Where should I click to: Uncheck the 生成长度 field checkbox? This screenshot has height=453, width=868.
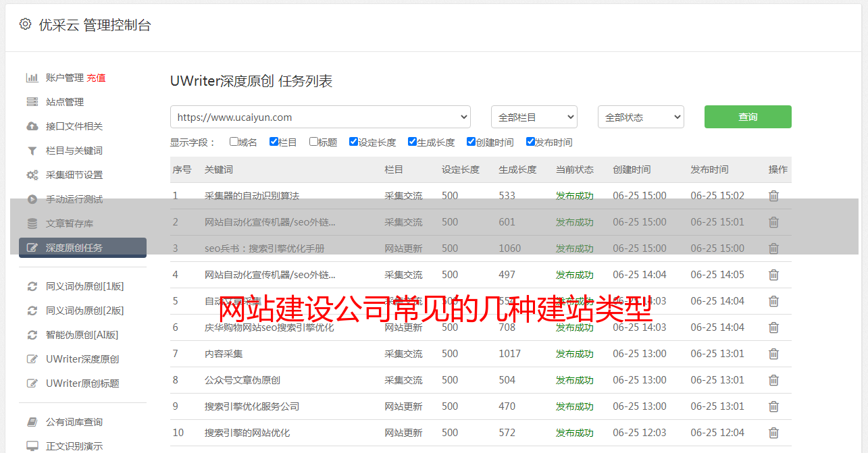click(x=412, y=142)
